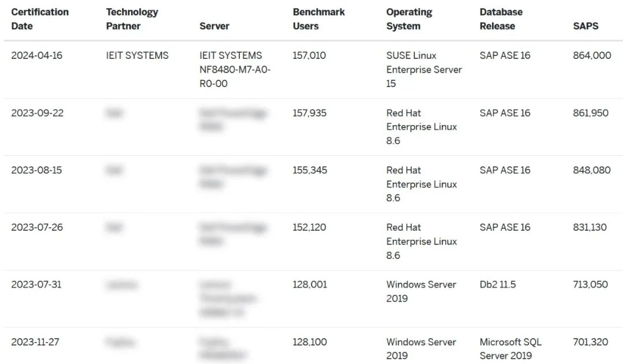Open the IEIT SYSTEMS NF8480-M7-A0-R0-00 server entry

235,69
